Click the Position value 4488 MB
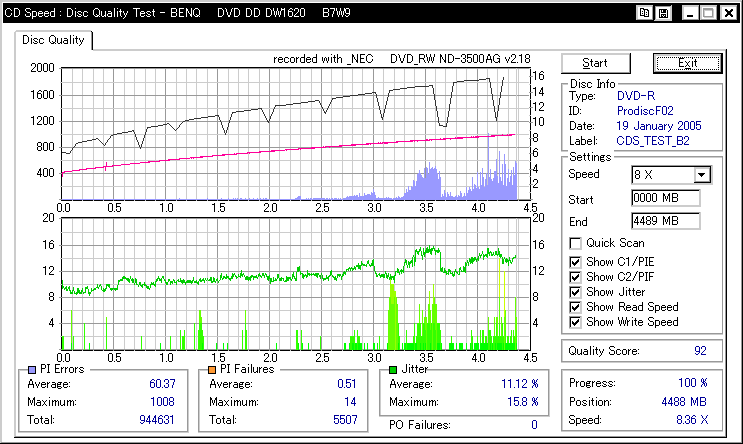 [x=684, y=402]
